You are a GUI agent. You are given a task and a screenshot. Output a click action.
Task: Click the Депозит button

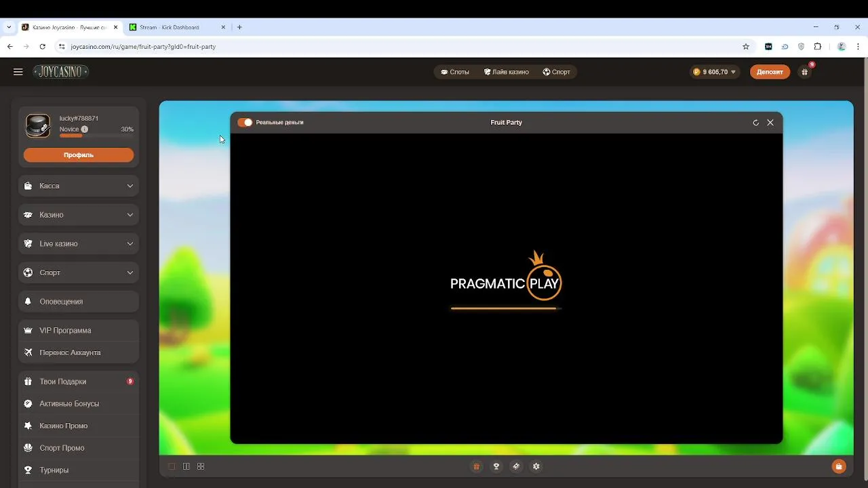tap(770, 72)
